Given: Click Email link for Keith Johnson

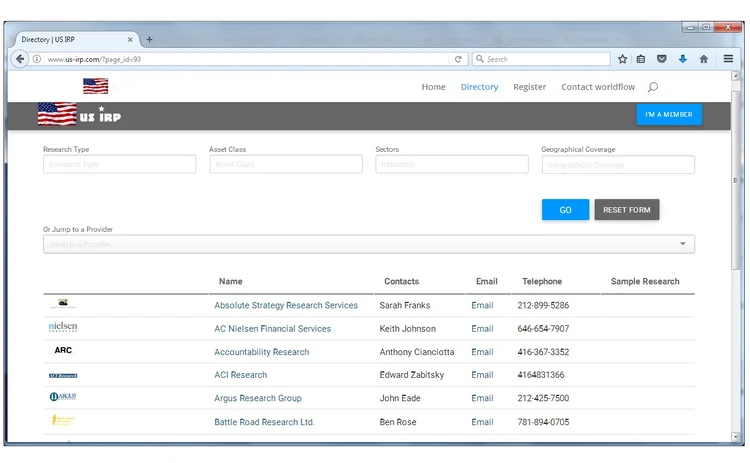Looking at the screenshot, I should coord(482,329).
